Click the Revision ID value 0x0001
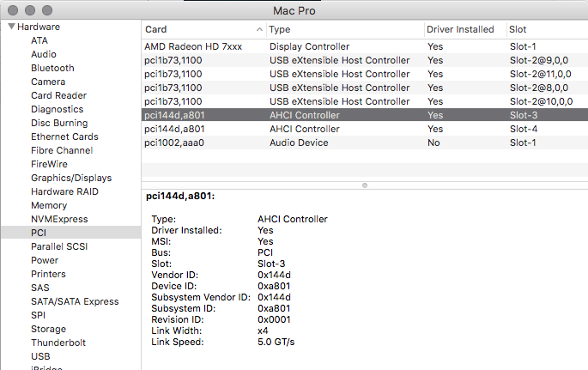This screenshot has width=588, height=370. 274,319
